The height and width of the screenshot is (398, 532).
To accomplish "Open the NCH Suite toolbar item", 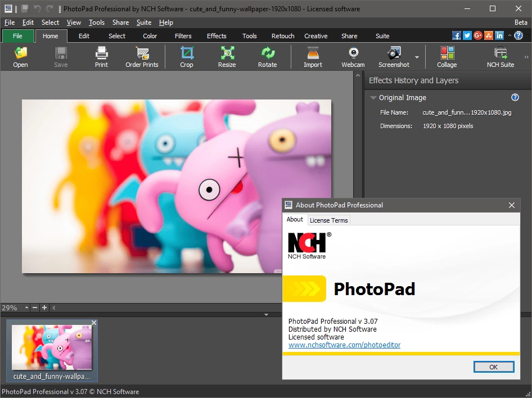I will (x=501, y=57).
